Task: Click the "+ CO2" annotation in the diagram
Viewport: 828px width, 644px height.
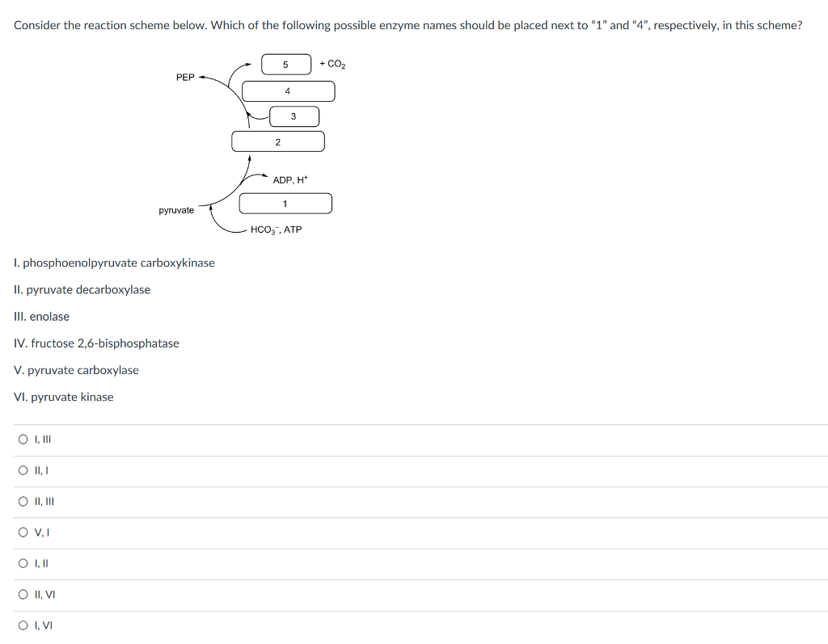Action: tap(332, 63)
